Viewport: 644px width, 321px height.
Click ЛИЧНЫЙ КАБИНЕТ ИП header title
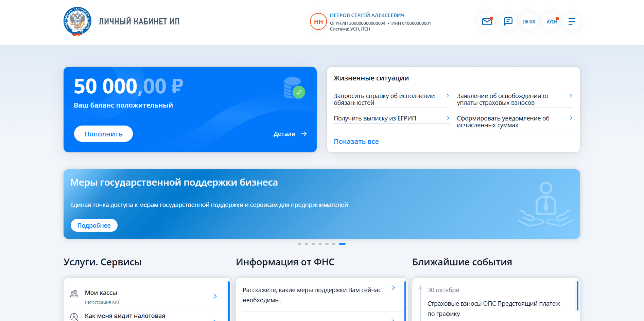(139, 21)
